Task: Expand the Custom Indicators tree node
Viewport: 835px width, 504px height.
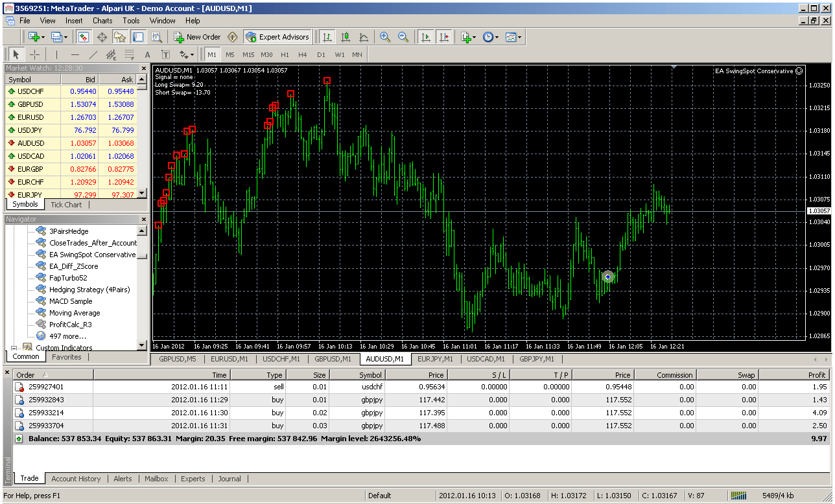Action: click(x=13, y=348)
